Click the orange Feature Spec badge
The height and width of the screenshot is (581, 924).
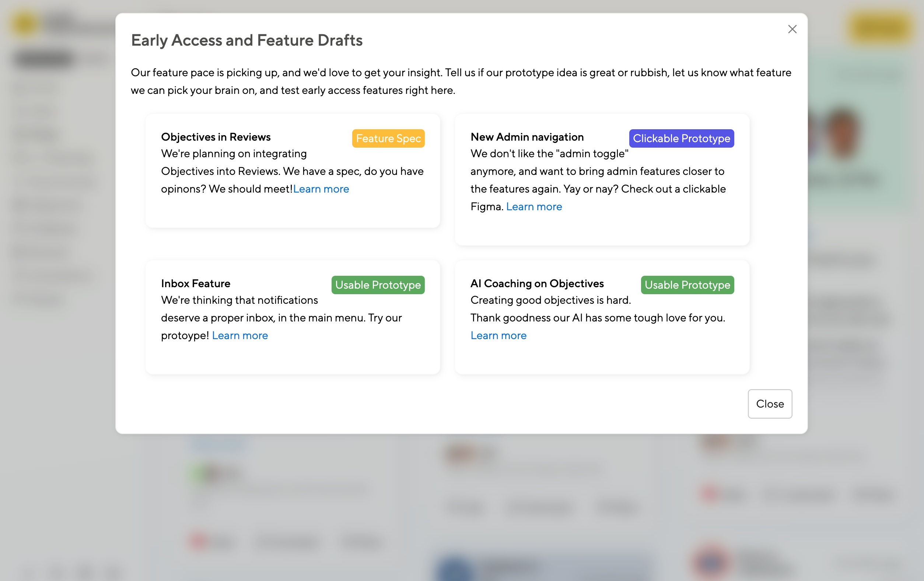[388, 138]
